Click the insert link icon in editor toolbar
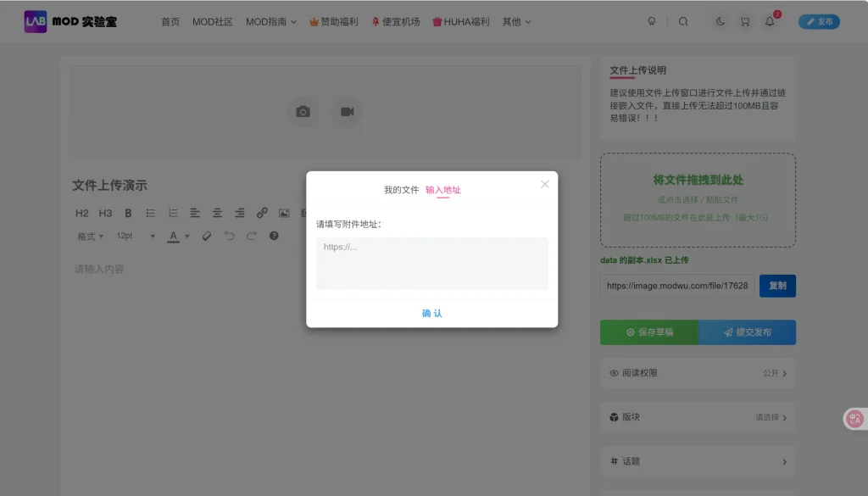Screen dimensions: 868x496 pos(262,213)
